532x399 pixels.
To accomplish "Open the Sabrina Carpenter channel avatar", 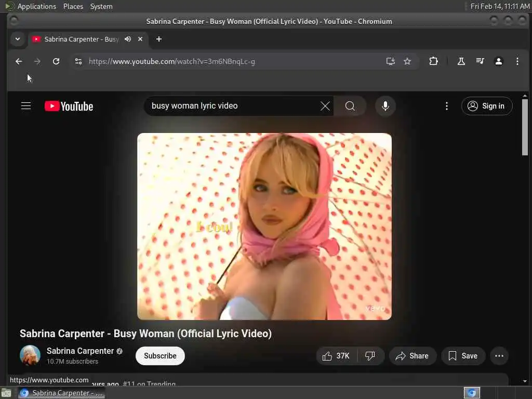I will click(x=30, y=355).
